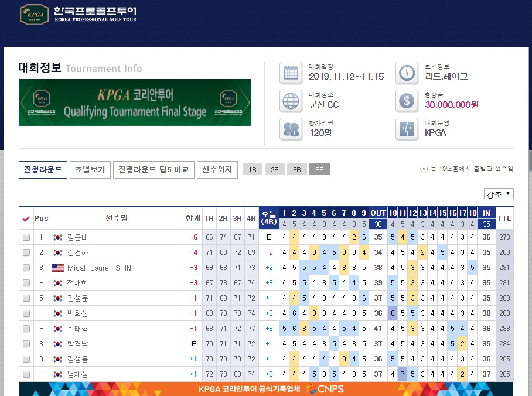532x396 pixels.
Task: Select the FR final round button
Action: coord(319,170)
